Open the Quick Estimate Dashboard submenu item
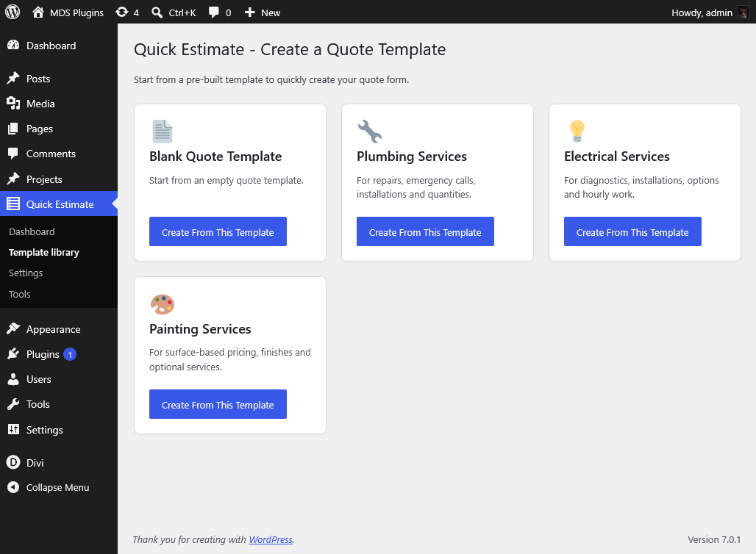Viewport: 756px width, 554px height. point(32,231)
